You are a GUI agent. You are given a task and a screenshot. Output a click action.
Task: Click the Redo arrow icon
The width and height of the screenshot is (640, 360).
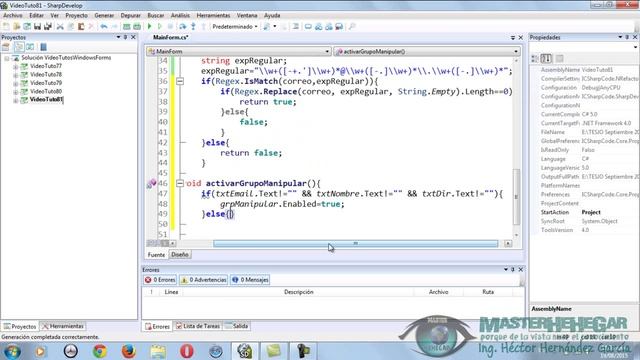[x=114, y=27]
